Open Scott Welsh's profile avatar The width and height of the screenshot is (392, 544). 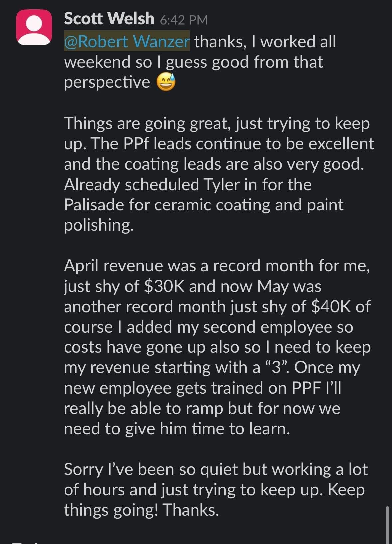click(x=34, y=27)
